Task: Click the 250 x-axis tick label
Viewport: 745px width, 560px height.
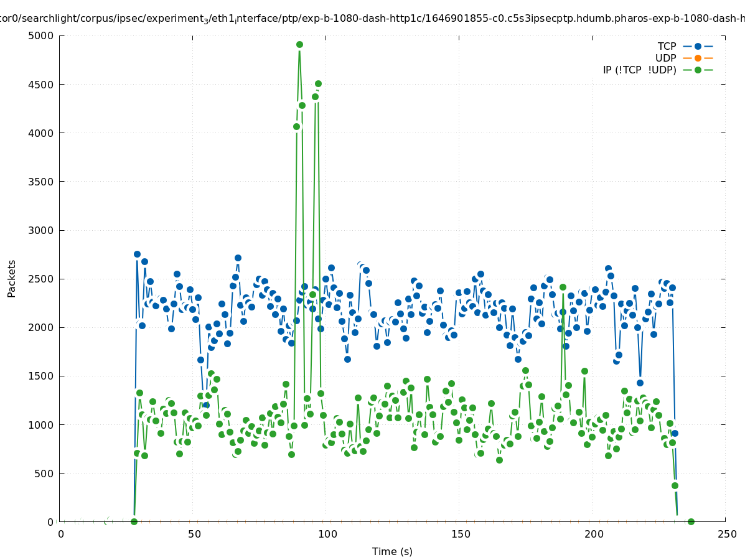Action: coord(727,534)
